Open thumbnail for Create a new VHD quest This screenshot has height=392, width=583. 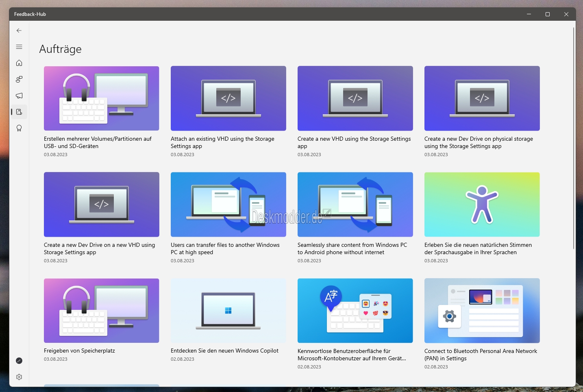355,98
